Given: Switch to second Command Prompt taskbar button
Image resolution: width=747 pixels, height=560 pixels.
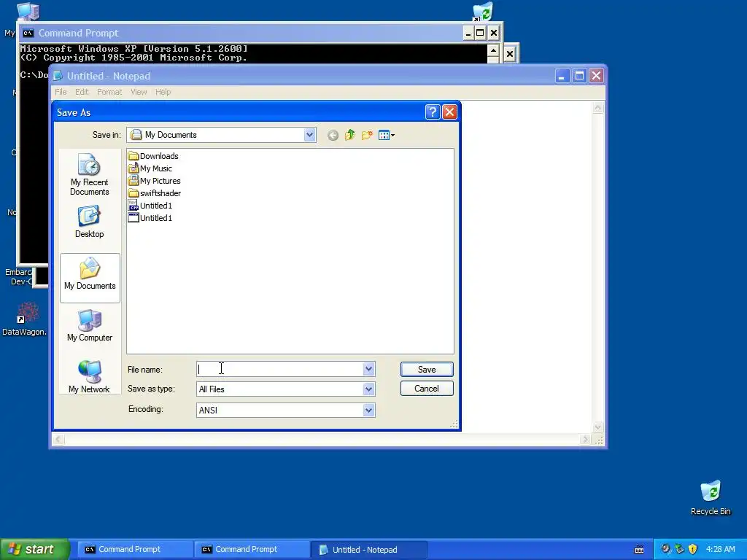Looking at the screenshot, I should [251, 550].
